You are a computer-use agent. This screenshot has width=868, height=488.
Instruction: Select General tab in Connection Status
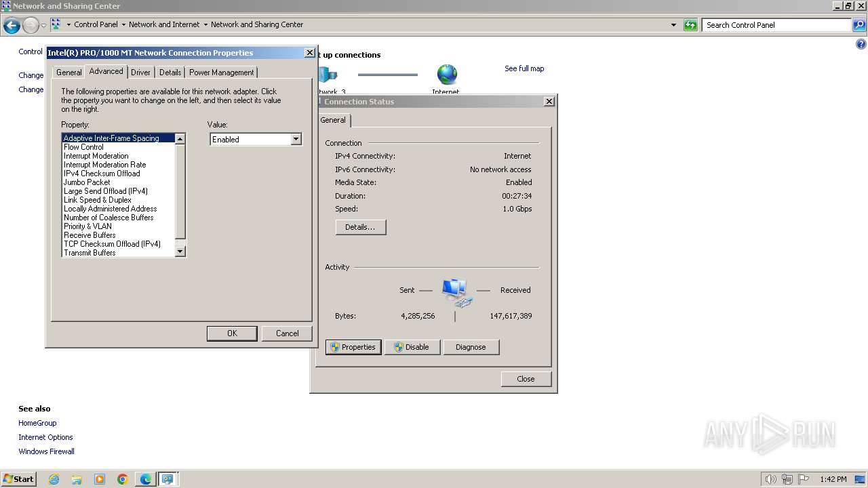click(x=333, y=120)
